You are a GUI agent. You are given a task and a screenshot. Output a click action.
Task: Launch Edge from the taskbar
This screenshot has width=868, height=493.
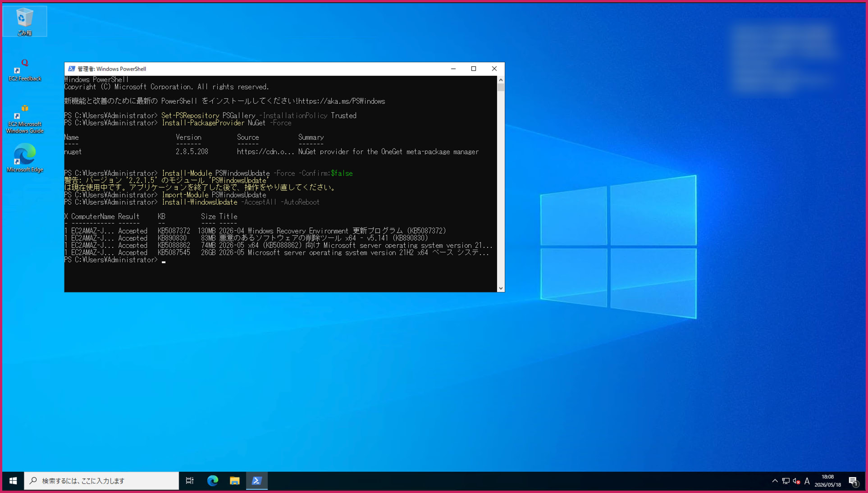pyautogui.click(x=212, y=481)
